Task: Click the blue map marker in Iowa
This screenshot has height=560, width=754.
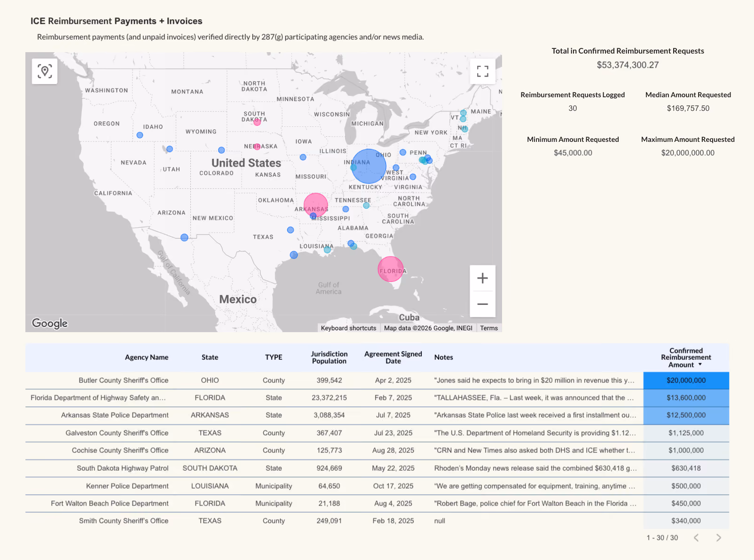Action: (303, 157)
